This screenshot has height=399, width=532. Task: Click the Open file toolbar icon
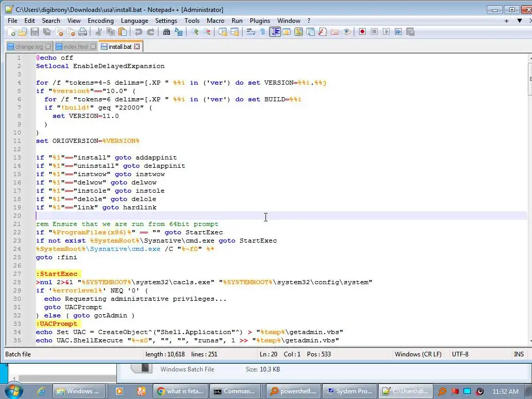pyautogui.click(x=23, y=32)
